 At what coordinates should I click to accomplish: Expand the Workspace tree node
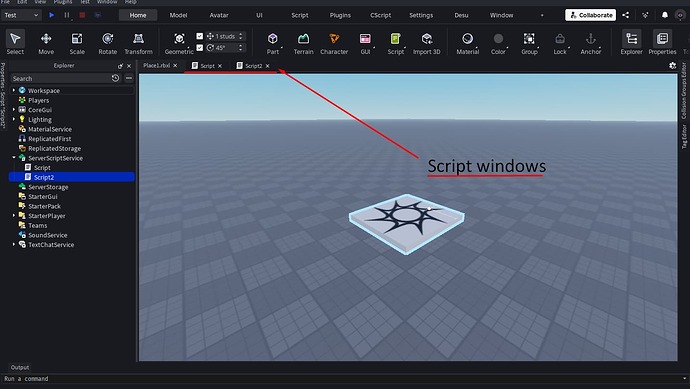(x=14, y=90)
